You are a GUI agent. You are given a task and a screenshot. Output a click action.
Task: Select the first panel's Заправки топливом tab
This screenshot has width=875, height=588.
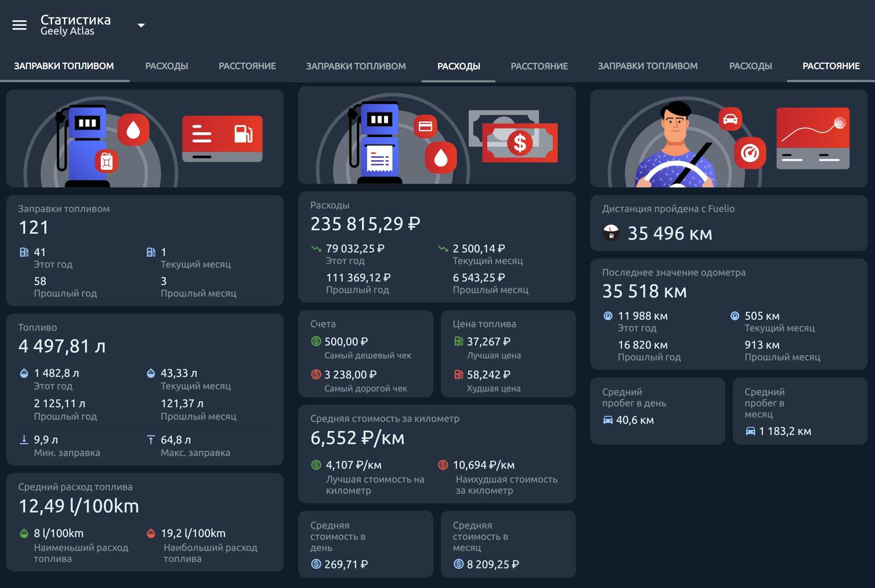coord(64,66)
